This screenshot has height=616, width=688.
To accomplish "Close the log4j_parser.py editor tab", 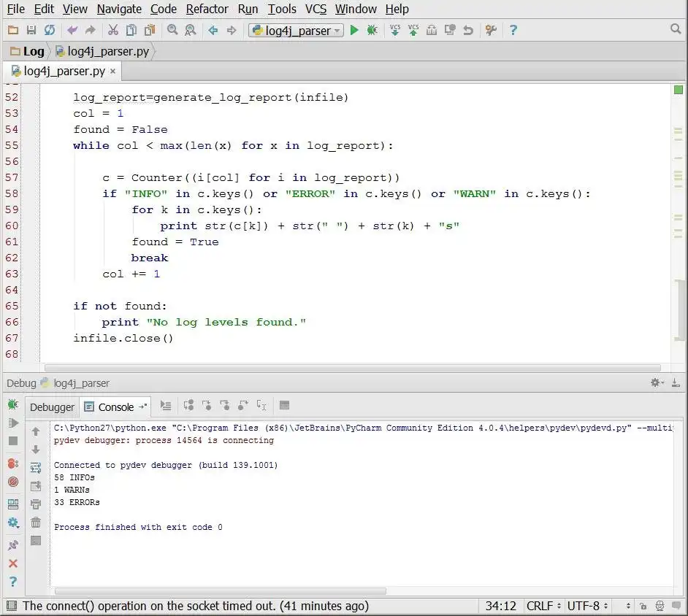I will 112,71.
